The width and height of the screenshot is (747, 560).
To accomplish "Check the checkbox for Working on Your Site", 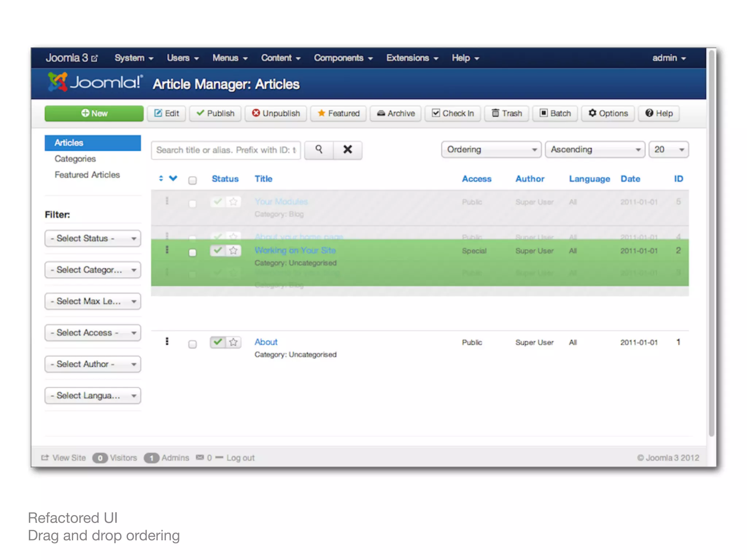I will 192,252.
